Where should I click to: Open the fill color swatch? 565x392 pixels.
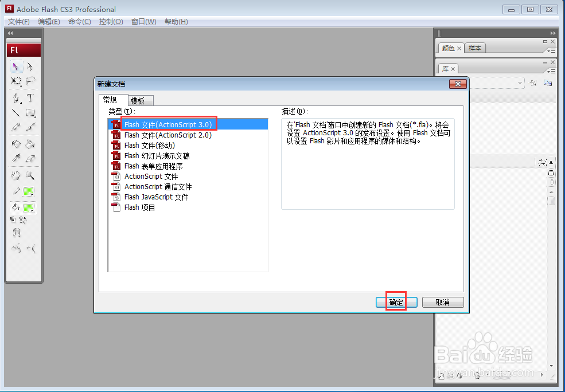click(x=29, y=207)
